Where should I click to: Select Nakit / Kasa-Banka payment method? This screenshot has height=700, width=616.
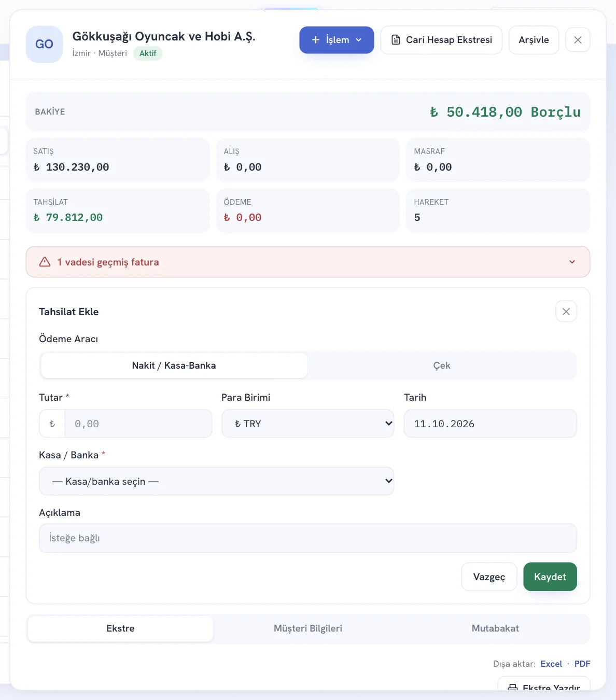tap(174, 366)
